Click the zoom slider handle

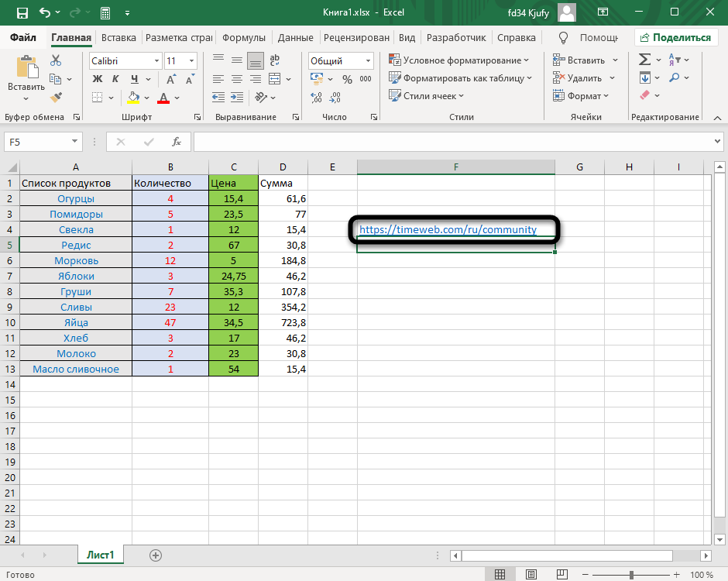[632, 575]
